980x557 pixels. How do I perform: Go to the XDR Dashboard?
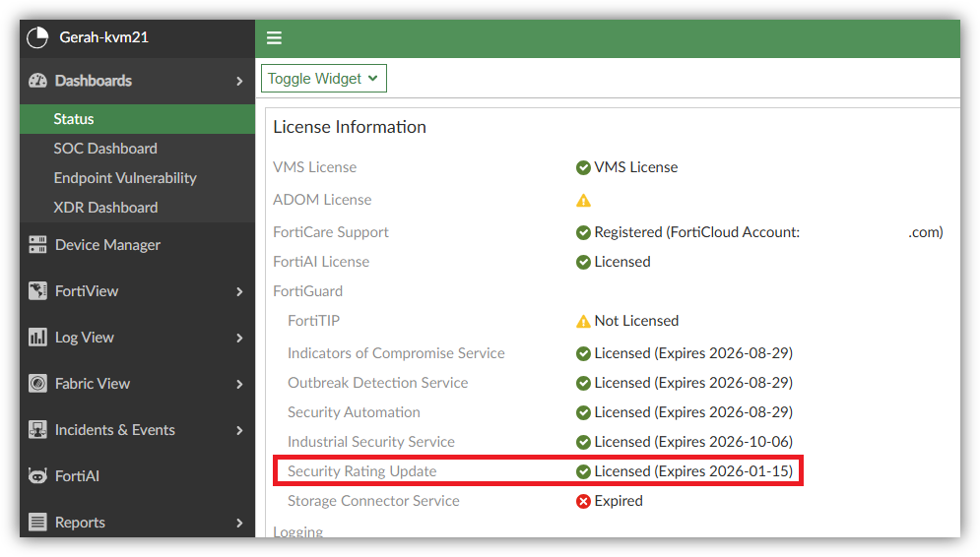pyautogui.click(x=105, y=208)
